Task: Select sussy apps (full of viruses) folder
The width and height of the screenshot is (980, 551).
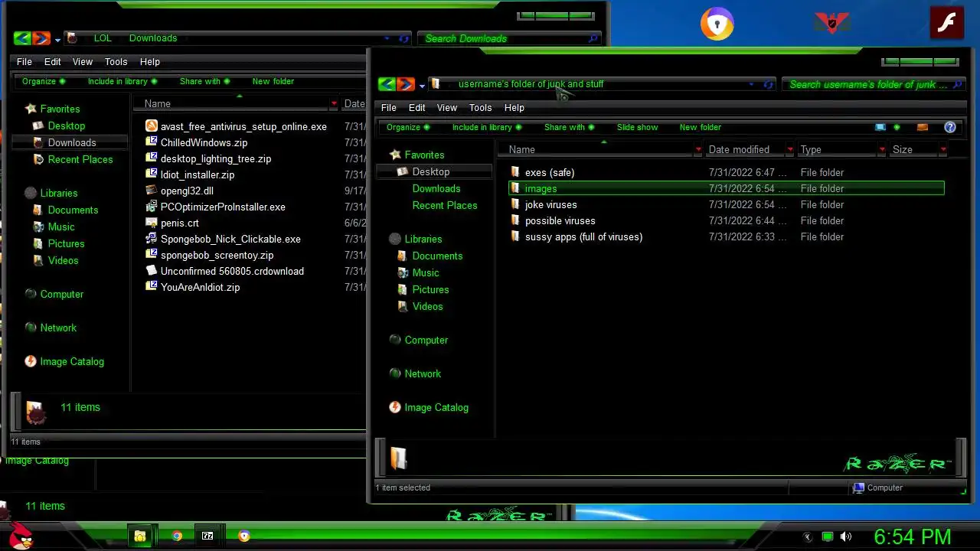Action: click(583, 236)
